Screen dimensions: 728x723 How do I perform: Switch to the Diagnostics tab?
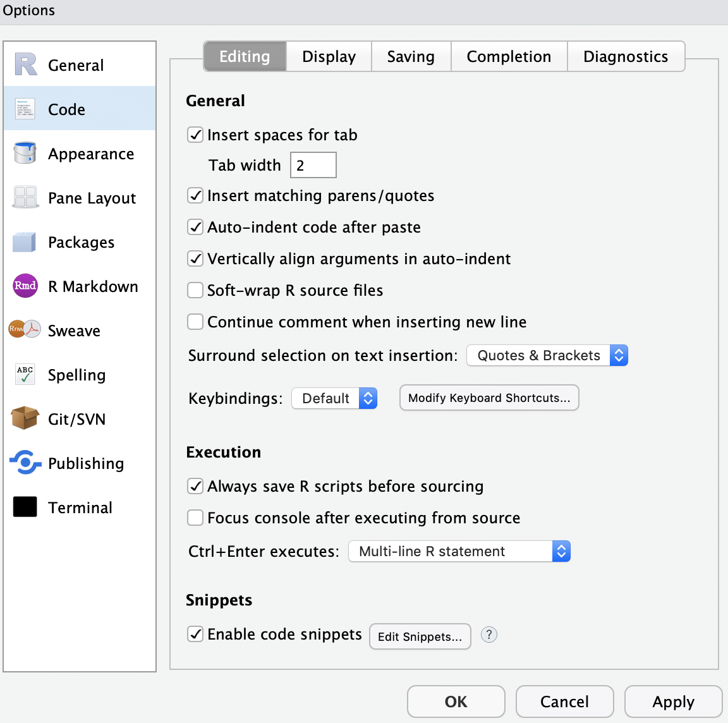[x=626, y=56]
